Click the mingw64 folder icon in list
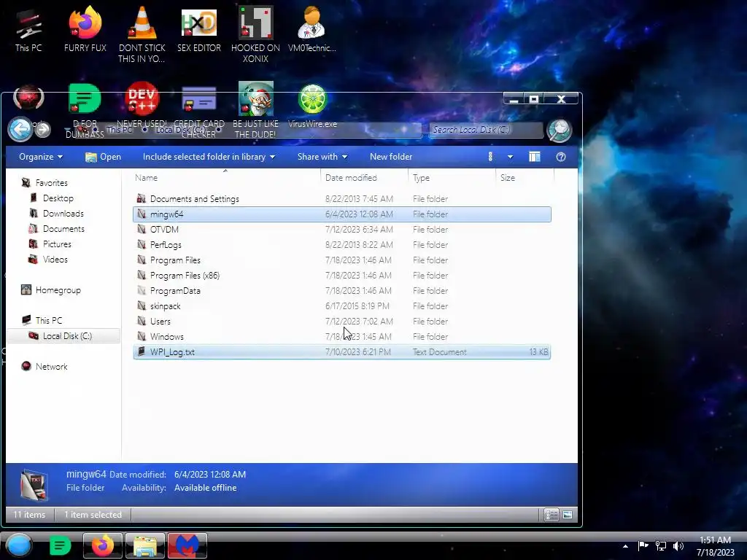This screenshot has height=560, width=747. coord(141,214)
